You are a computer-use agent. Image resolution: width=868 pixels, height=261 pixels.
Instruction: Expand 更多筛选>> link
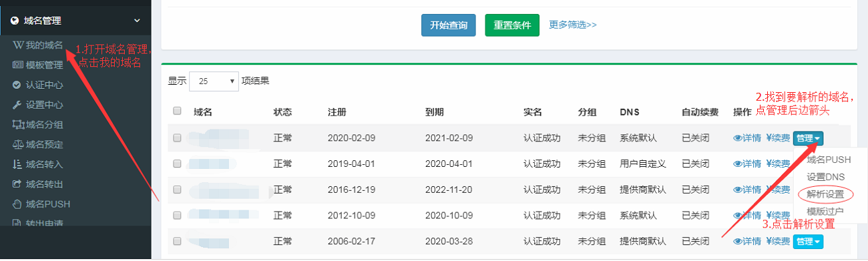[x=573, y=25]
